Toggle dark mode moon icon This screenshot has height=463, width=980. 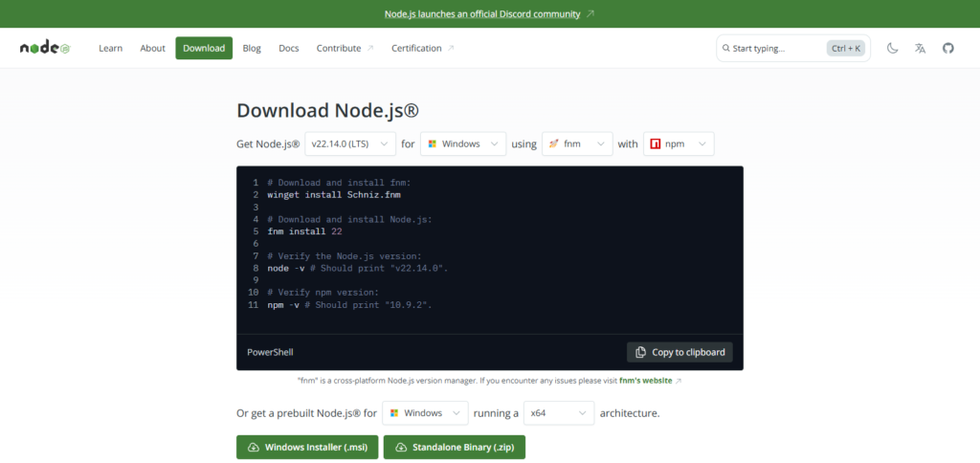pyautogui.click(x=893, y=48)
